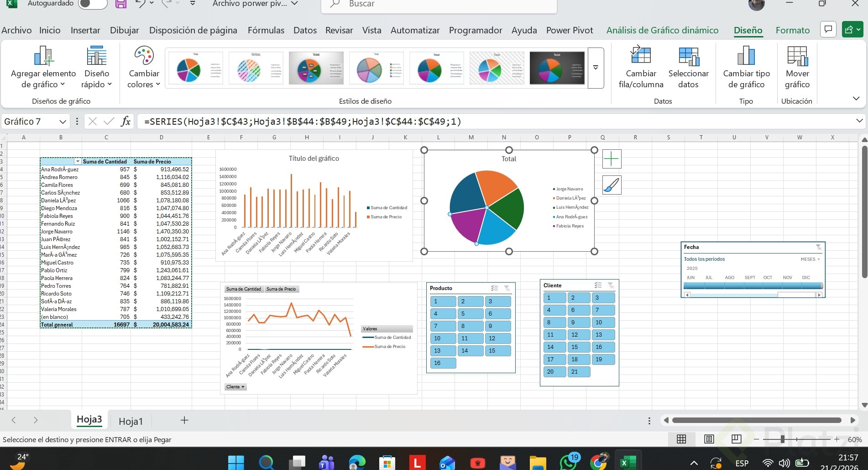This screenshot has width=868, height=470.
Task: Switch to Normal view in status bar
Action: pyautogui.click(x=681, y=439)
